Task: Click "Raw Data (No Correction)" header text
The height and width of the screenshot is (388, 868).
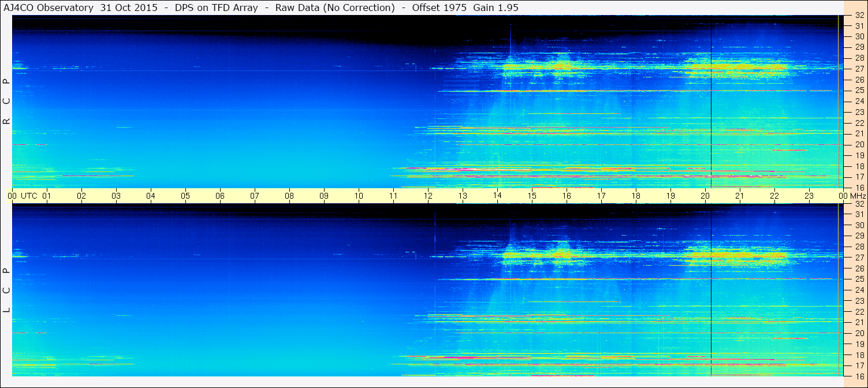Action: [335, 8]
